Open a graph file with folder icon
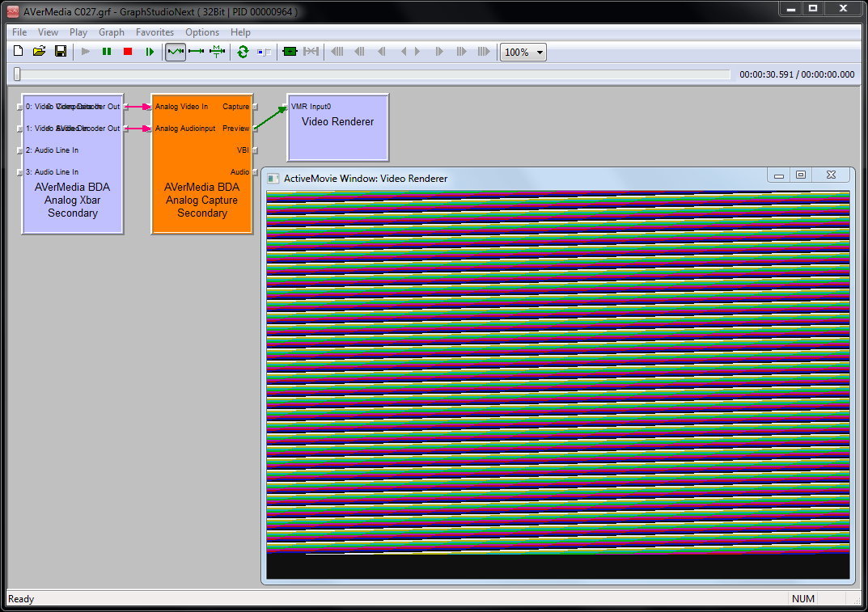 coord(39,52)
